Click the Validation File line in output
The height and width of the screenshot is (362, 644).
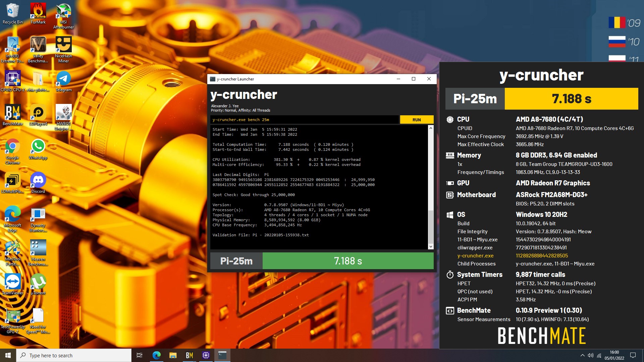(x=261, y=235)
